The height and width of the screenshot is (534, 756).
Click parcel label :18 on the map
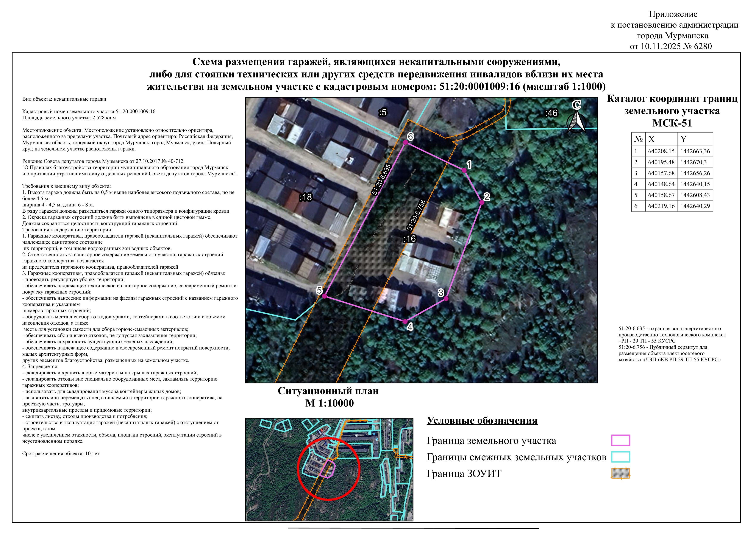point(306,197)
